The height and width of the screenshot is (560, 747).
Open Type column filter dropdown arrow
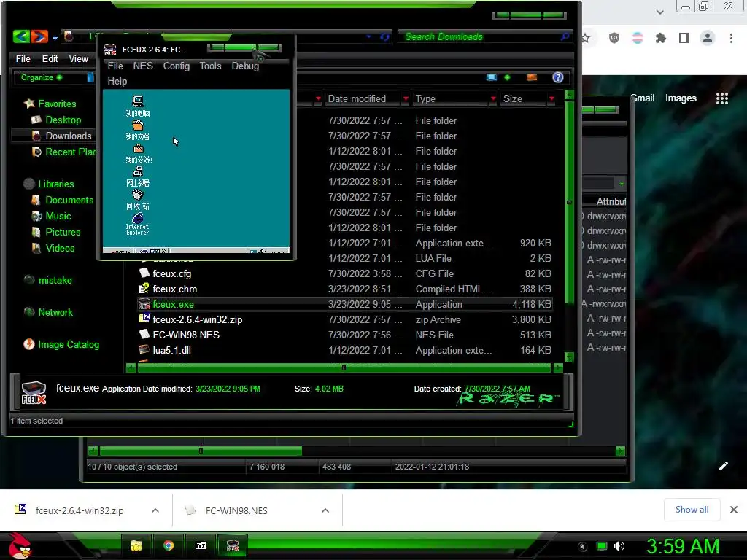[493, 98]
